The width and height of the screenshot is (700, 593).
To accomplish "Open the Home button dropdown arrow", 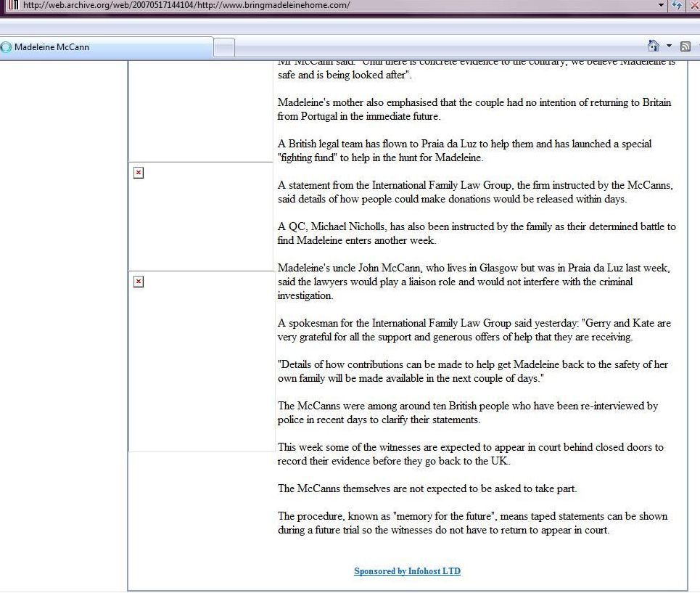I will [669, 46].
